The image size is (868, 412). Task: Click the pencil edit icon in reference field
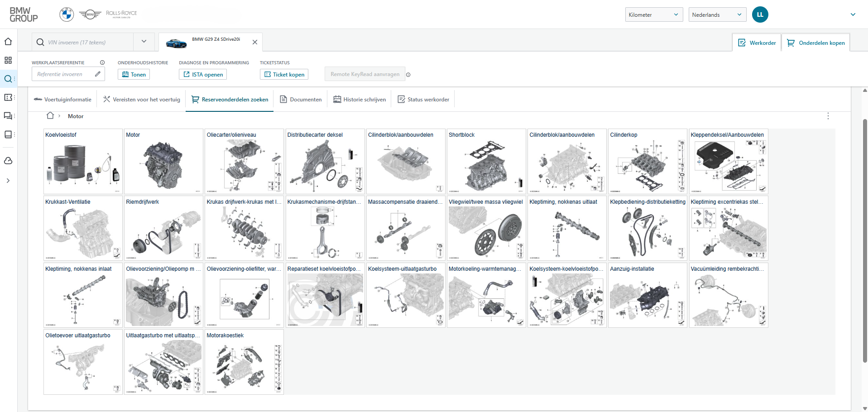click(x=98, y=74)
